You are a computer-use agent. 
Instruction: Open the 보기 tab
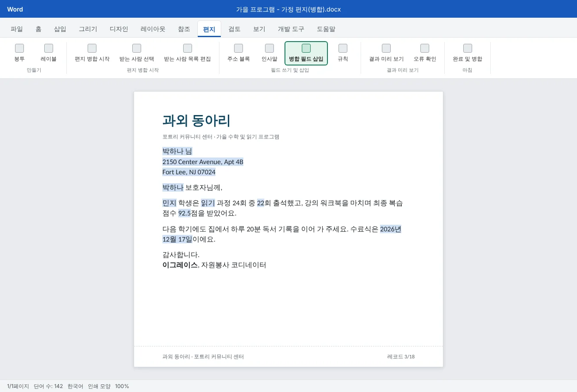[x=259, y=29]
